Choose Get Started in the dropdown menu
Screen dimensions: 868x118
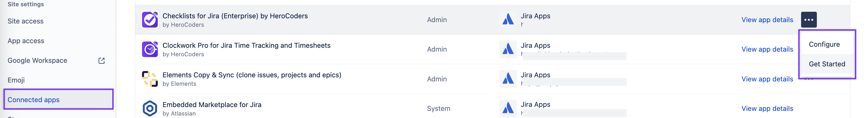pos(827,64)
